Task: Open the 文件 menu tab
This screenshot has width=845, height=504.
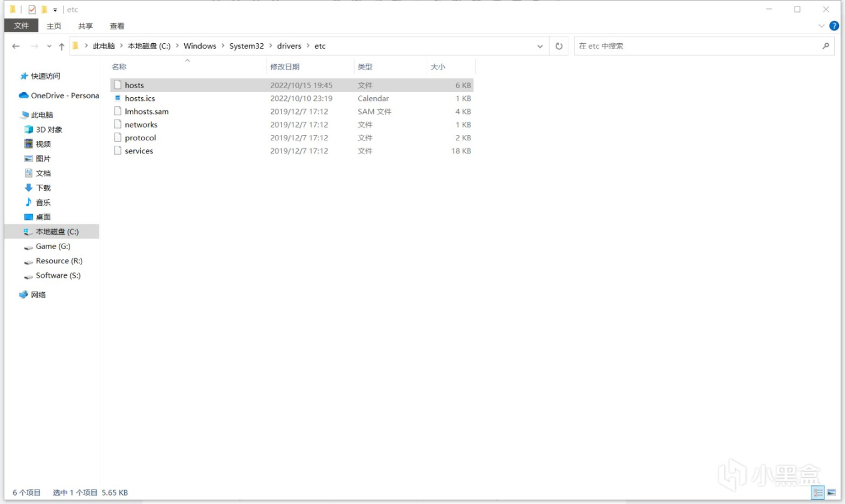Action: [x=22, y=26]
